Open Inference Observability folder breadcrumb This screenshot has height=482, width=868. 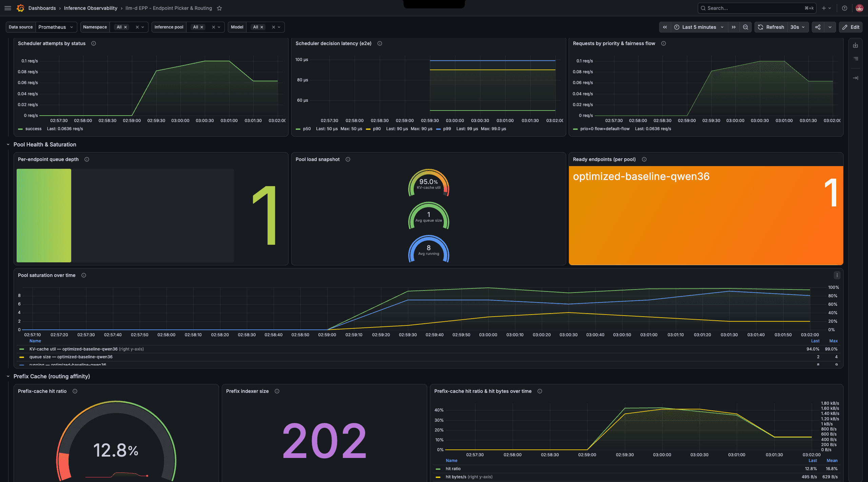coord(91,8)
